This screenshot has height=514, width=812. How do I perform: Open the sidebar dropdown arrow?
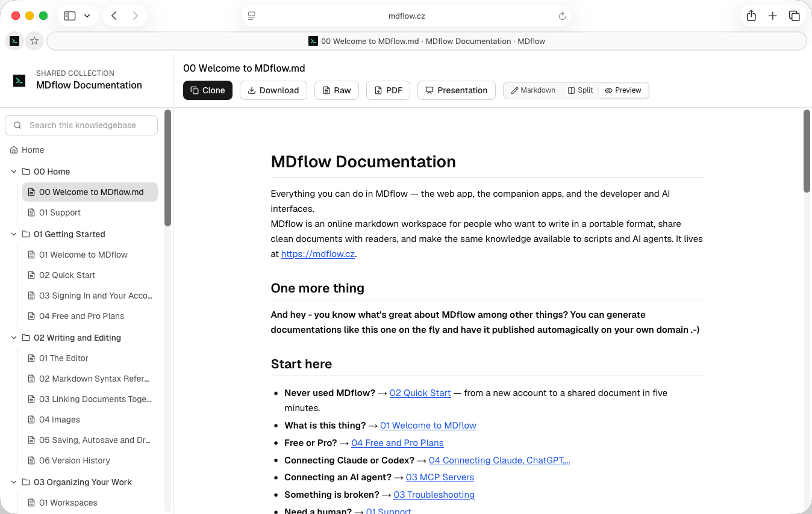pyautogui.click(x=87, y=16)
